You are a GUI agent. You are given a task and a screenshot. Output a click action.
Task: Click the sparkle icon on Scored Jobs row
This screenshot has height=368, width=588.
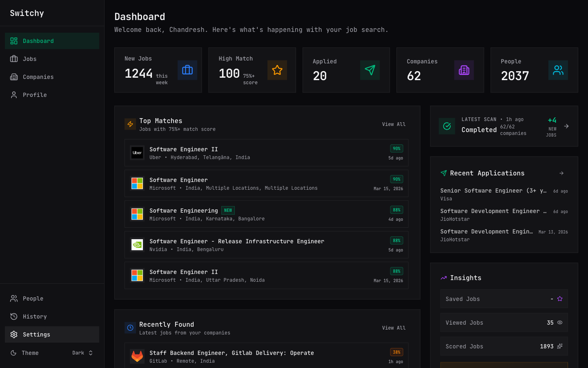pos(560,346)
